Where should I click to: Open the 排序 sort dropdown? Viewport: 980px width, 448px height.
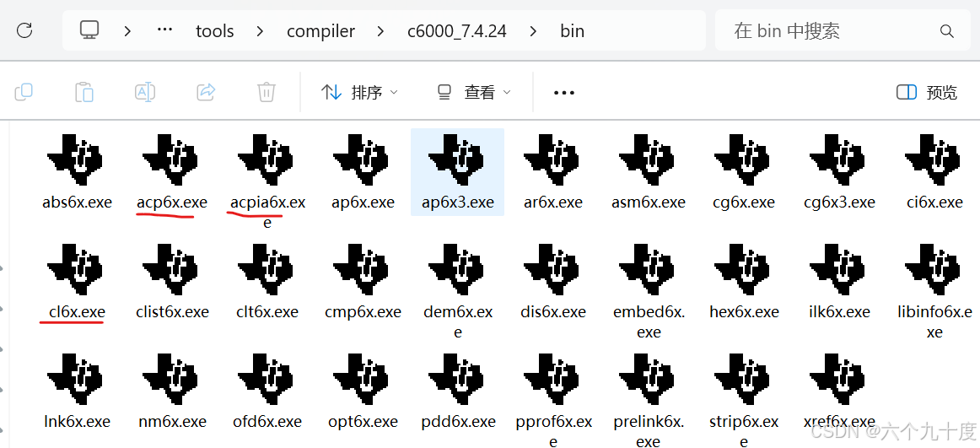[x=359, y=93]
